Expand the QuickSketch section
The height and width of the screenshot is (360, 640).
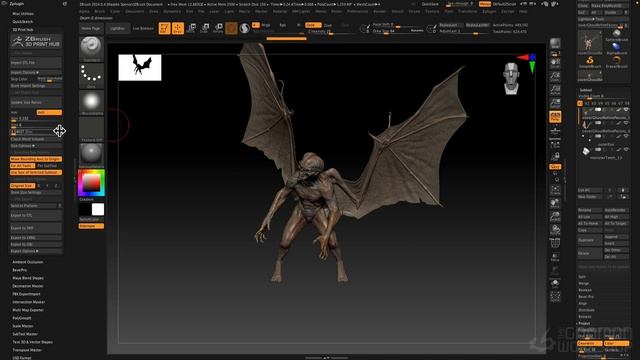(x=22, y=22)
